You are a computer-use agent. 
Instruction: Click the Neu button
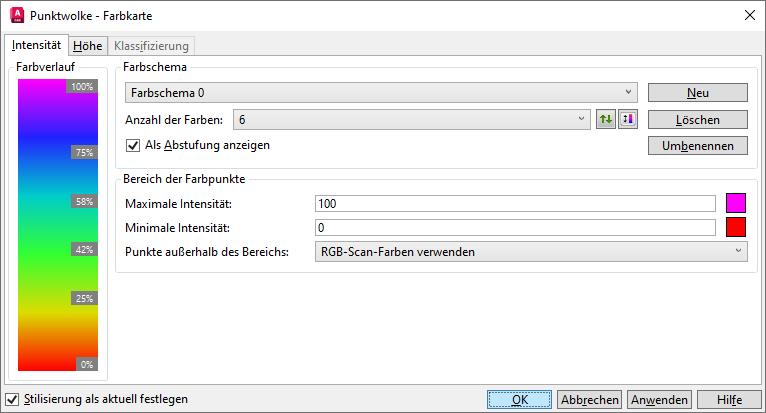(x=698, y=93)
